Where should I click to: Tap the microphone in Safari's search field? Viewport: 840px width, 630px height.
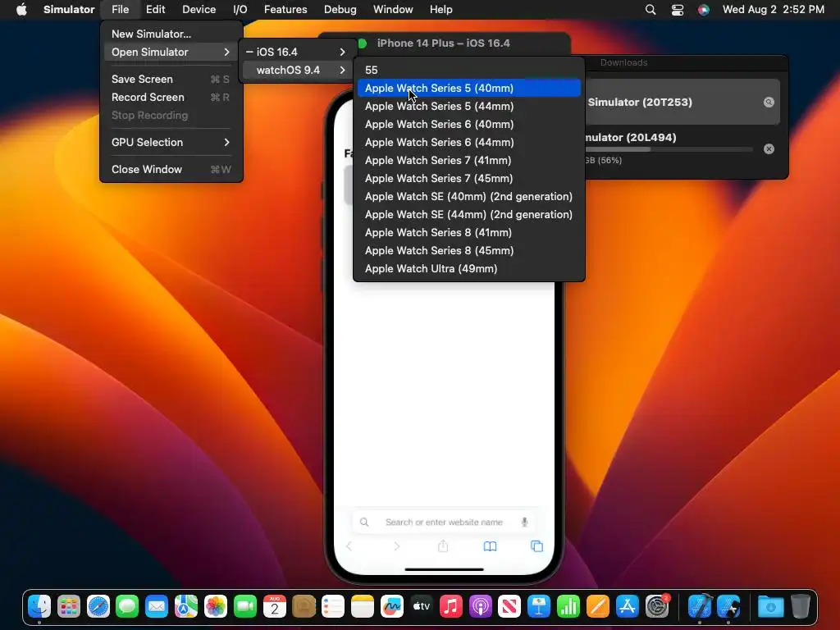[524, 523]
